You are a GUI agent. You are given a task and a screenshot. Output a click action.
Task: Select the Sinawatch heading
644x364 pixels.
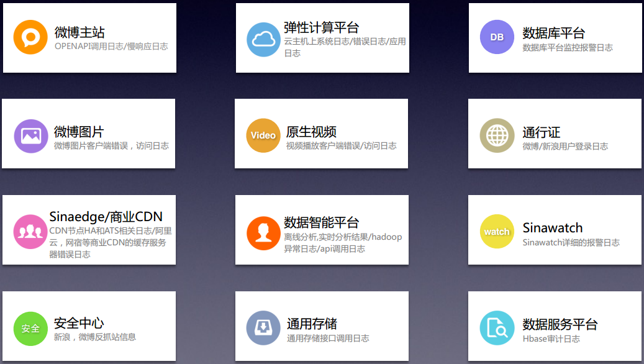(553, 227)
